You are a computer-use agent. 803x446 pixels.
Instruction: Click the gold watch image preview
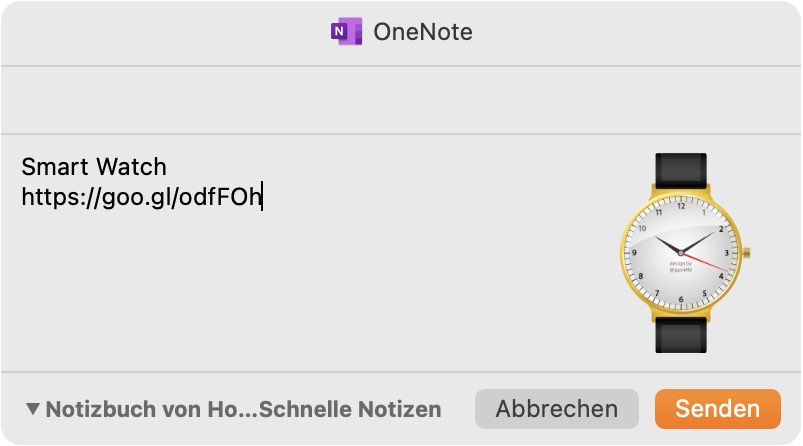click(685, 253)
